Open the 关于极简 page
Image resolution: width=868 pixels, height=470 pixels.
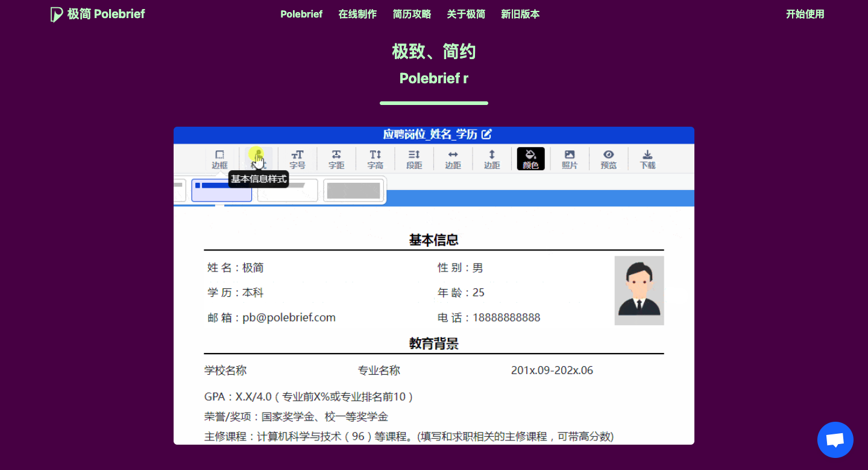466,14
